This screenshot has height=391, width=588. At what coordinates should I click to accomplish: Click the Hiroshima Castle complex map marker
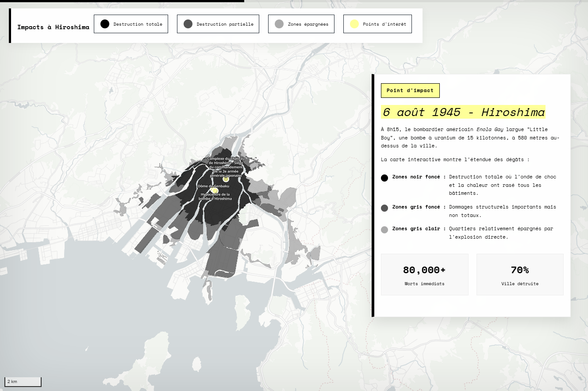click(226, 179)
